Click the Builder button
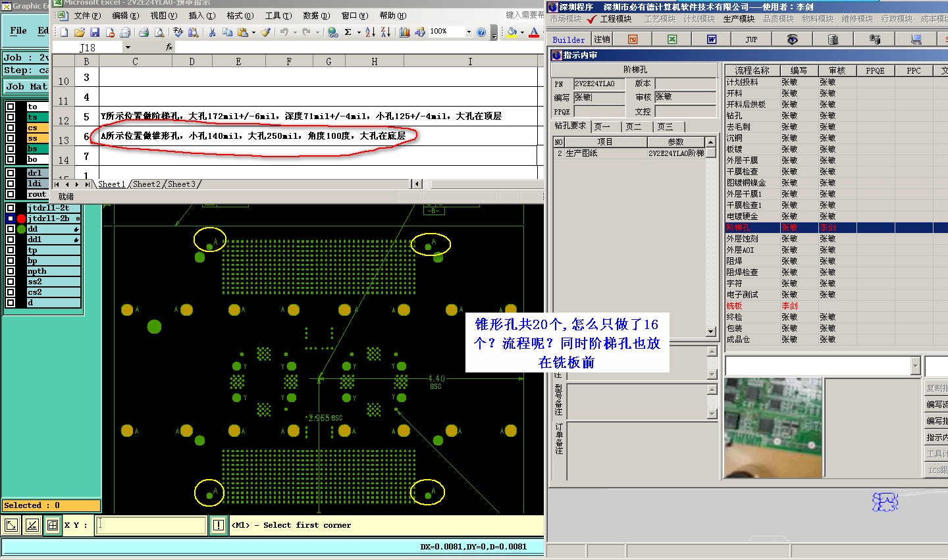Image resolution: width=948 pixels, height=560 pixels. pos(569,39)
